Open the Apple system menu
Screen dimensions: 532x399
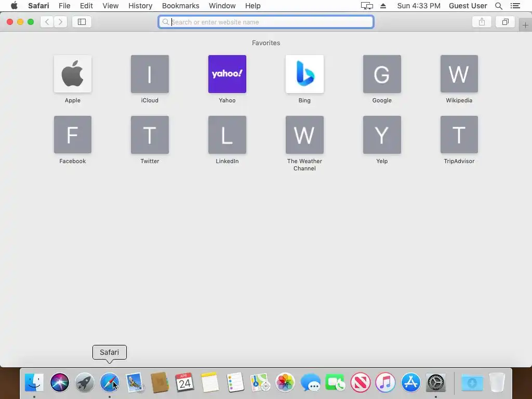(14, 6)
